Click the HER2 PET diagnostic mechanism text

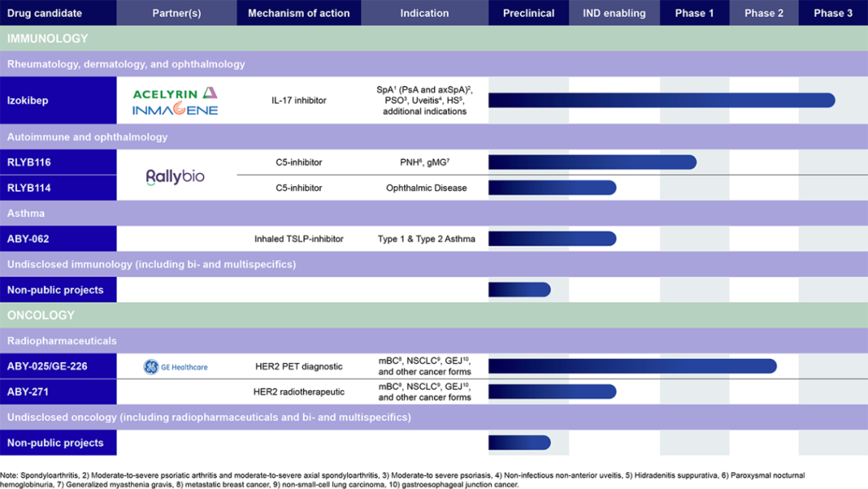point(298,367)
